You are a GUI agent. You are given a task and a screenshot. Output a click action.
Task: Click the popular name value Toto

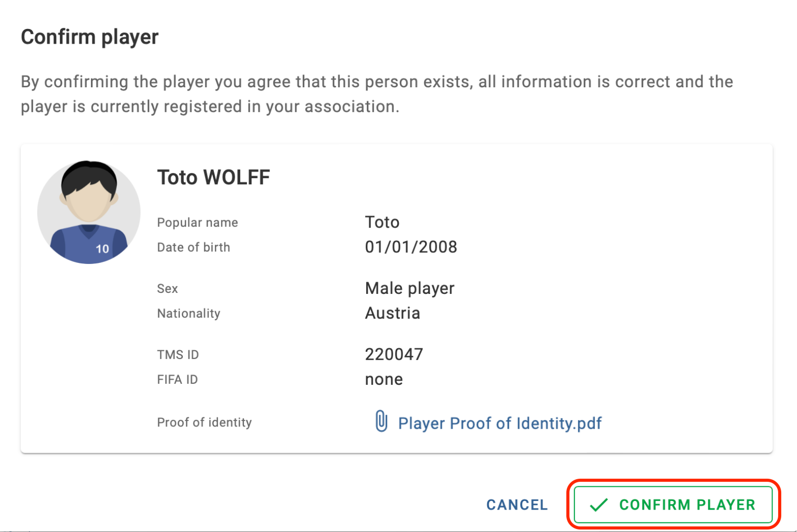(382, 222)
